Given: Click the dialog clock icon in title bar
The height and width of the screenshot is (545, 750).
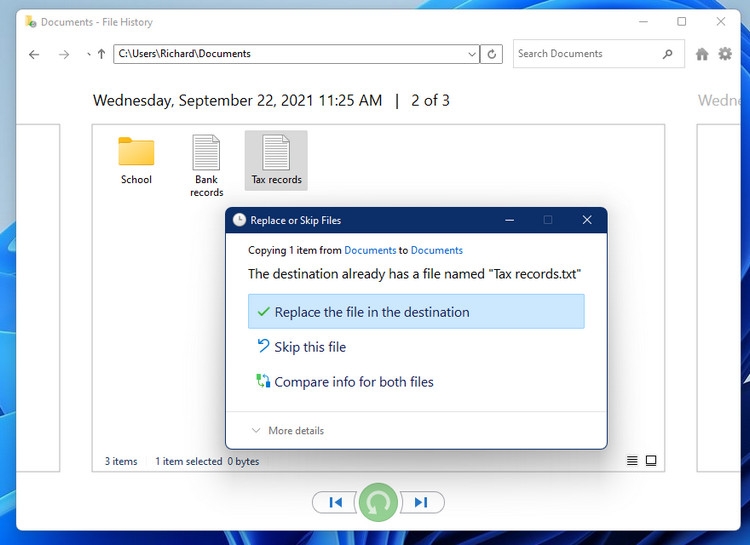Looking at the screenshot, I should (239, 220).
